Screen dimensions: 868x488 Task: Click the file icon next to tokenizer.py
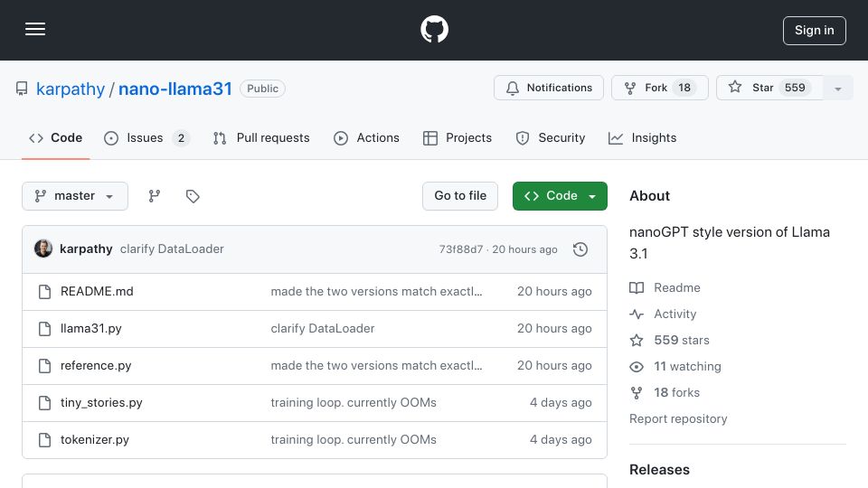[45, 440]
